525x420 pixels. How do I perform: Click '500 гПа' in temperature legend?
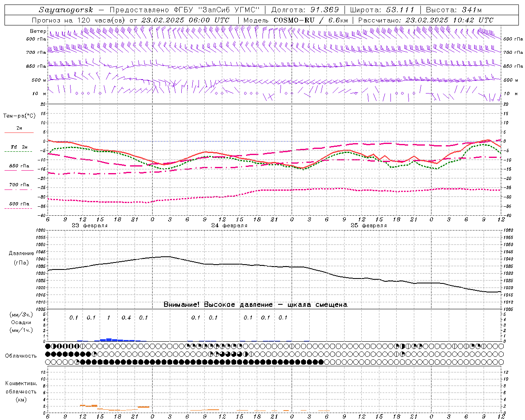(19, 204)
